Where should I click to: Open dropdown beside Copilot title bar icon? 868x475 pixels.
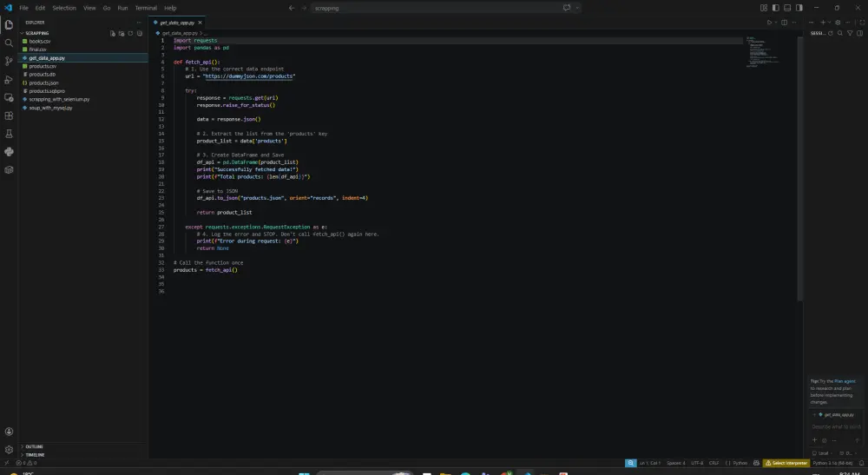577,8
